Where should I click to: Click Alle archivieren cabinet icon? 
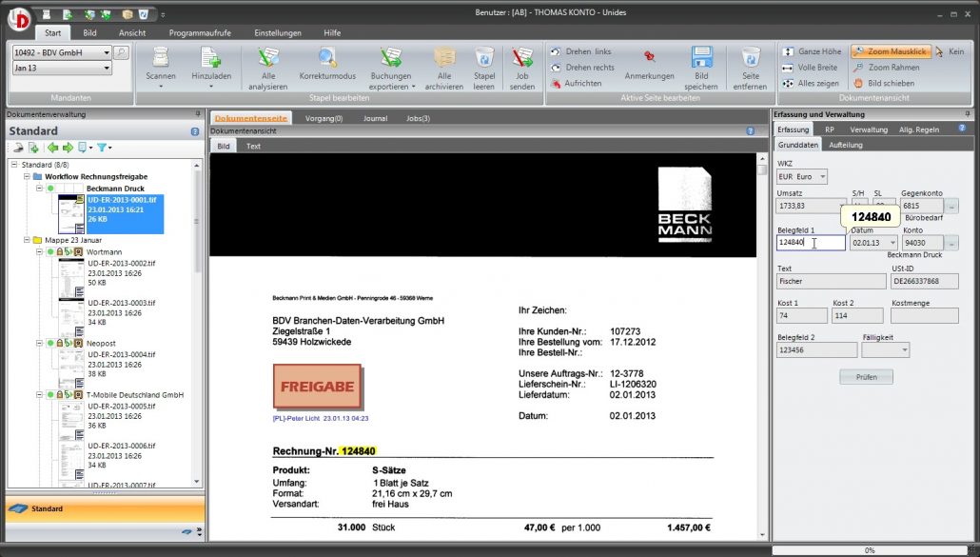(x=444, y=58)
